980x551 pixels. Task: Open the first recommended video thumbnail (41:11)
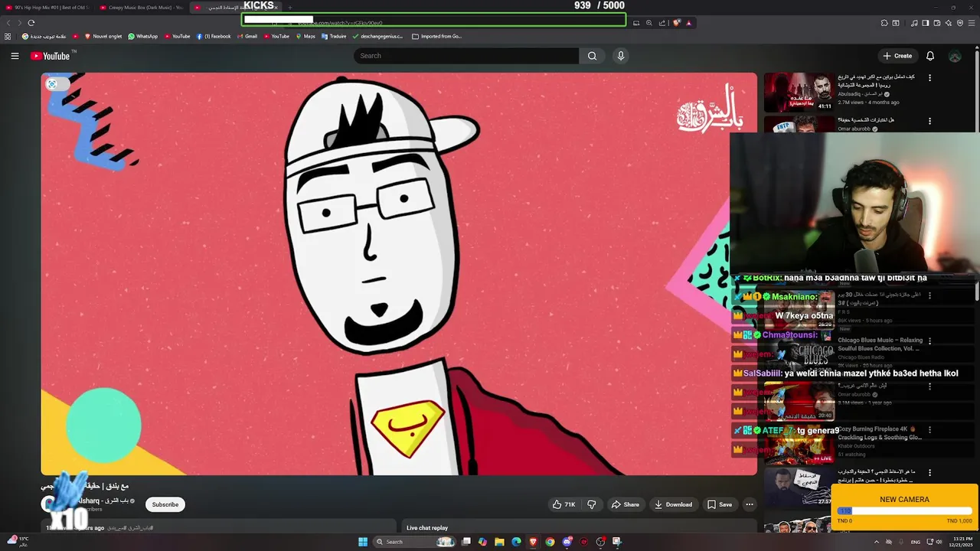[x=799, y=92]
